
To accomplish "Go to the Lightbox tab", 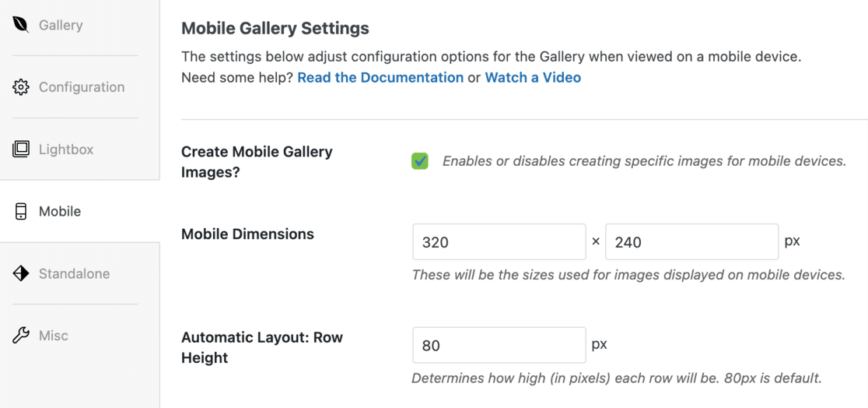I will 66,149.
